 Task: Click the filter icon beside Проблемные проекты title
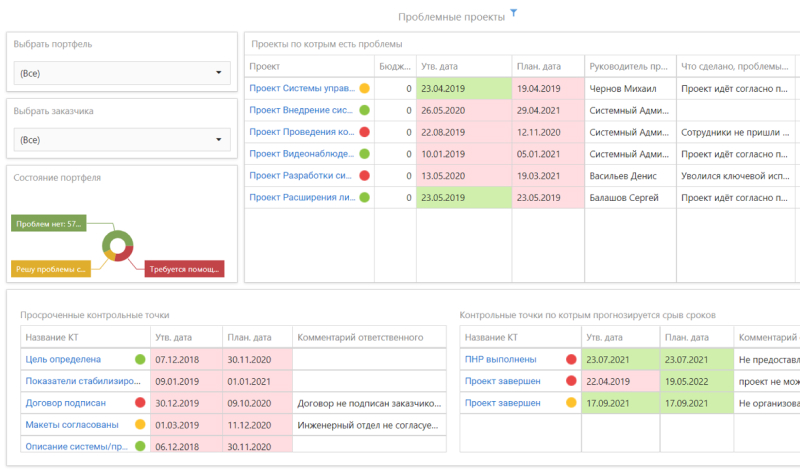tap(514, 13)
